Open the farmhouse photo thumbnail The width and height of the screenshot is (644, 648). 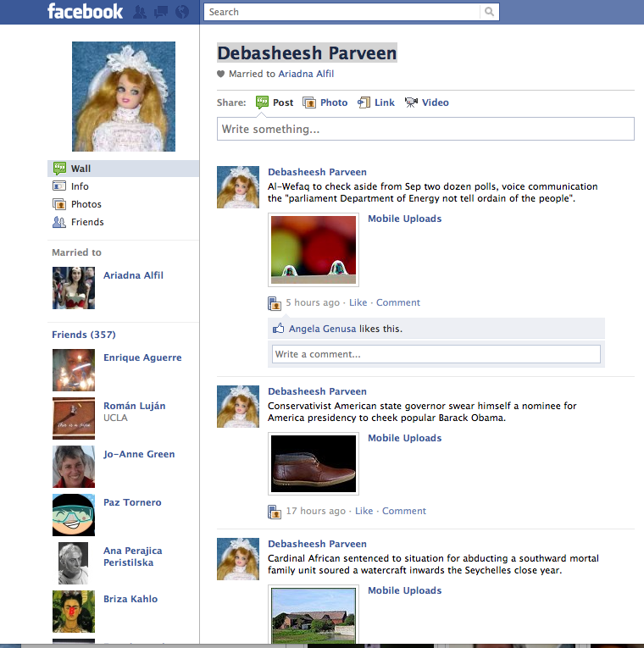[314, 615]
